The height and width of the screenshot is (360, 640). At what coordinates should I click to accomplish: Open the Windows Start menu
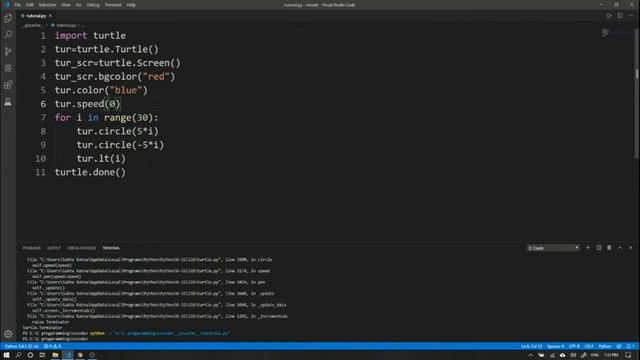pos(6,355)
